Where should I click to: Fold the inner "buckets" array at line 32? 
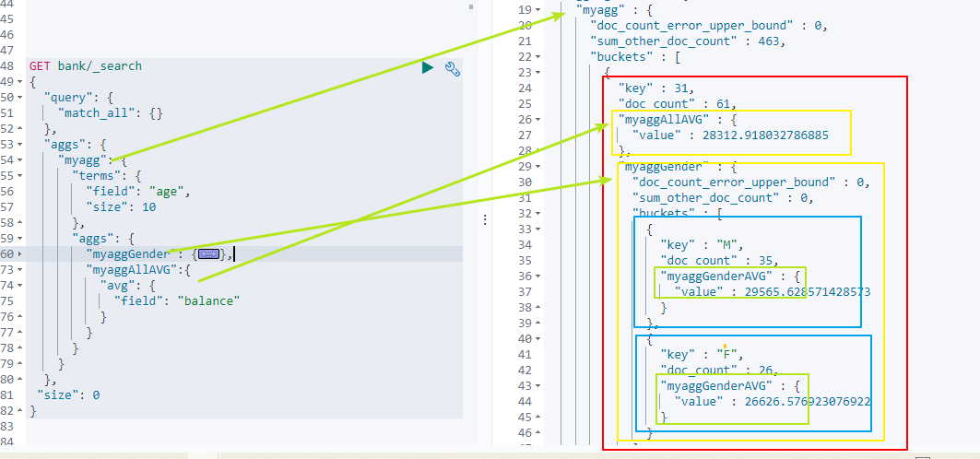tap(538, 213)
